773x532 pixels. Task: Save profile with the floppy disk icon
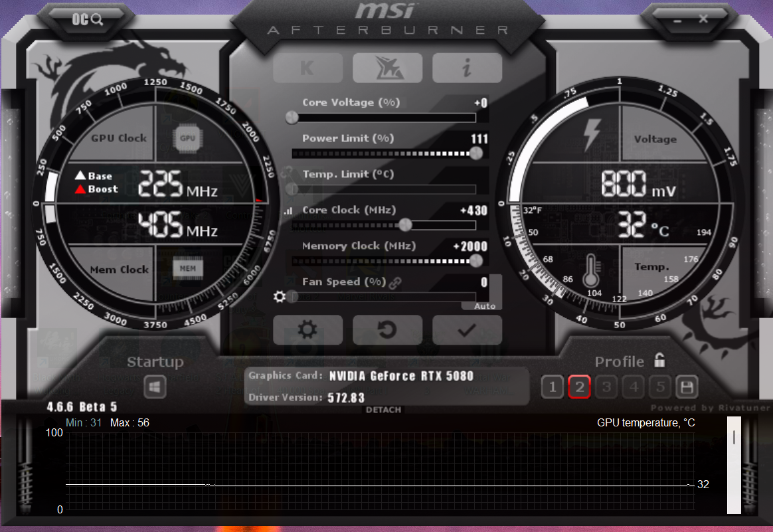coord(687,387)
